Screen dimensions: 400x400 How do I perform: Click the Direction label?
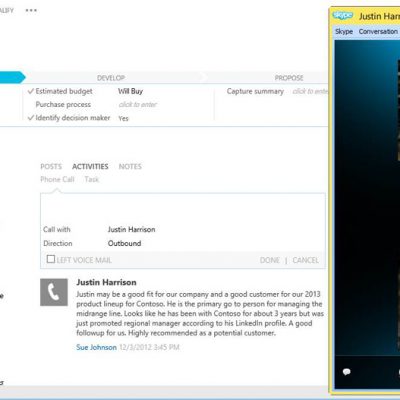coord(58,243)
